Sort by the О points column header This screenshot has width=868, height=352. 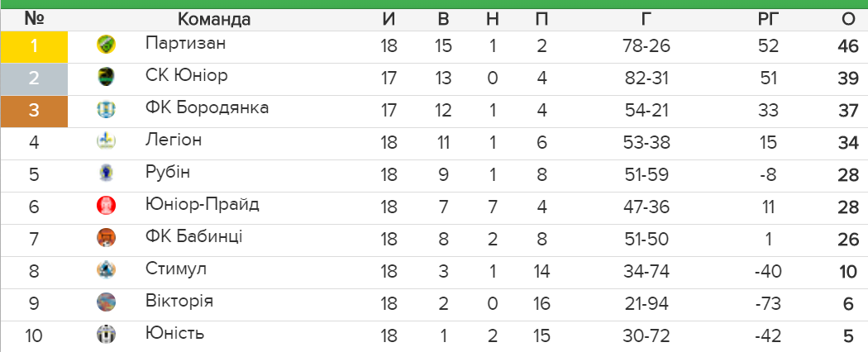coord(847,19)
